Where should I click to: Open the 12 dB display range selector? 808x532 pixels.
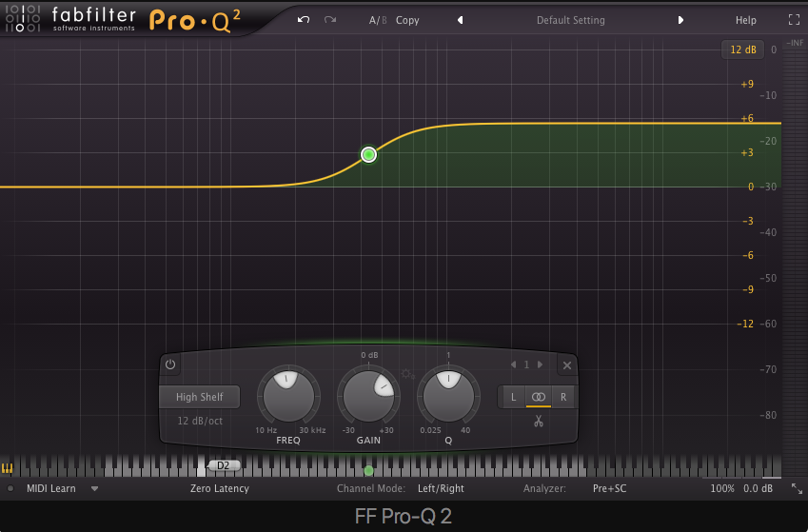pyautogui.click(x=742, y=49)
